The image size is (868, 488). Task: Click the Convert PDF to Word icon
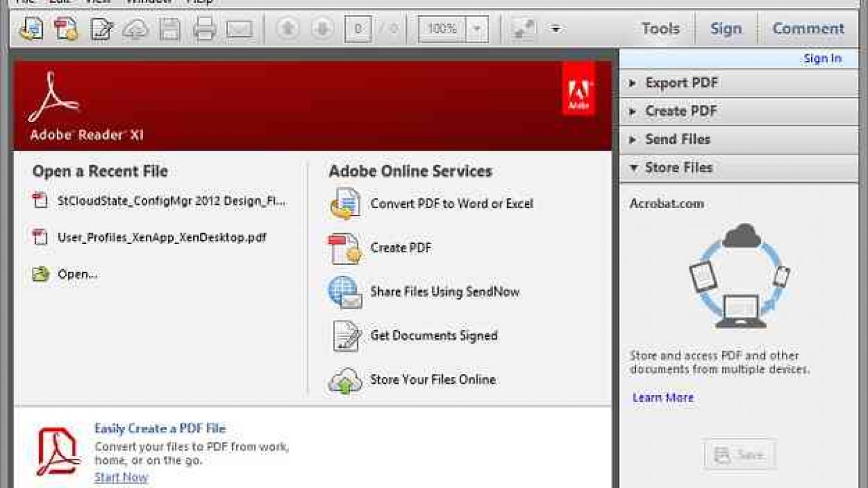coord(345,203)
